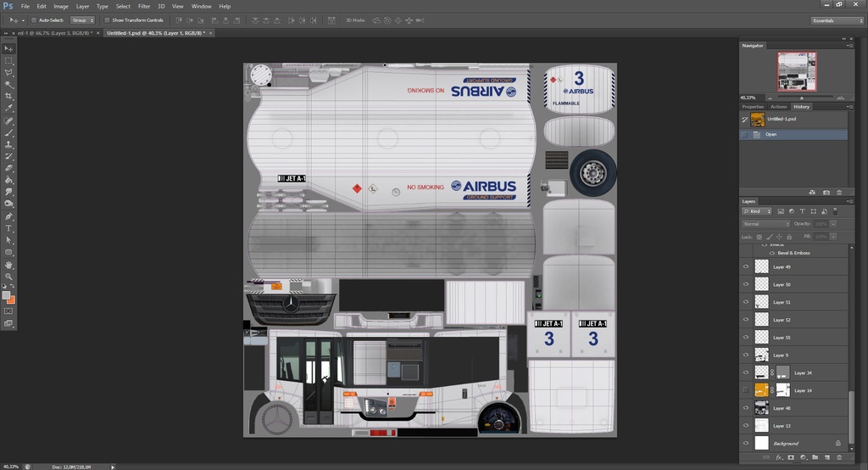Viewport: 868px width, 470px height.
Task: Select the Horizontal Type tool
Action: click(x=9, y=228)
